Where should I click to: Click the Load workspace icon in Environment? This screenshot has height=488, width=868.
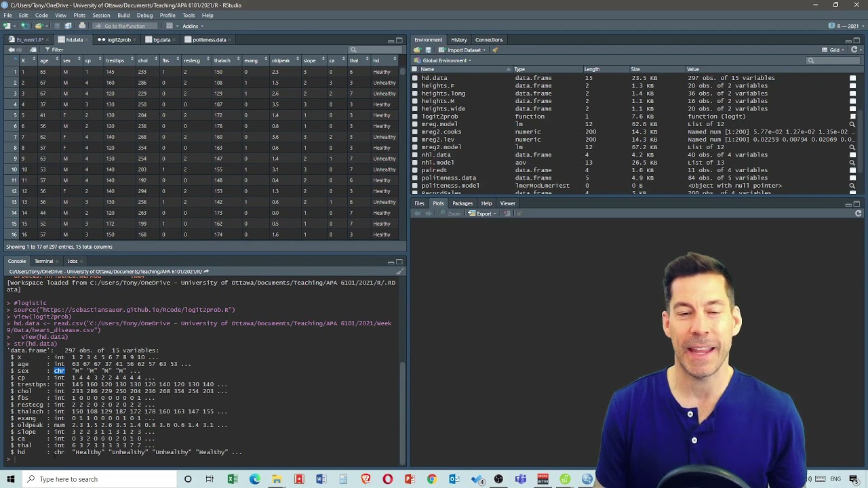coord(417,49)
